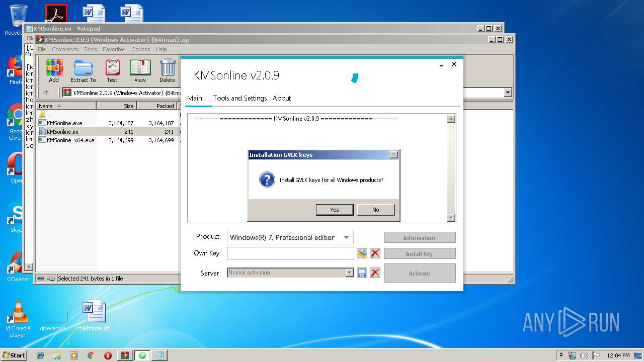Image resolution: width=644 pixels, height=362 pixels.
Task: Select the Main tab in KMSonline
Action: click(x=195, y=98)
